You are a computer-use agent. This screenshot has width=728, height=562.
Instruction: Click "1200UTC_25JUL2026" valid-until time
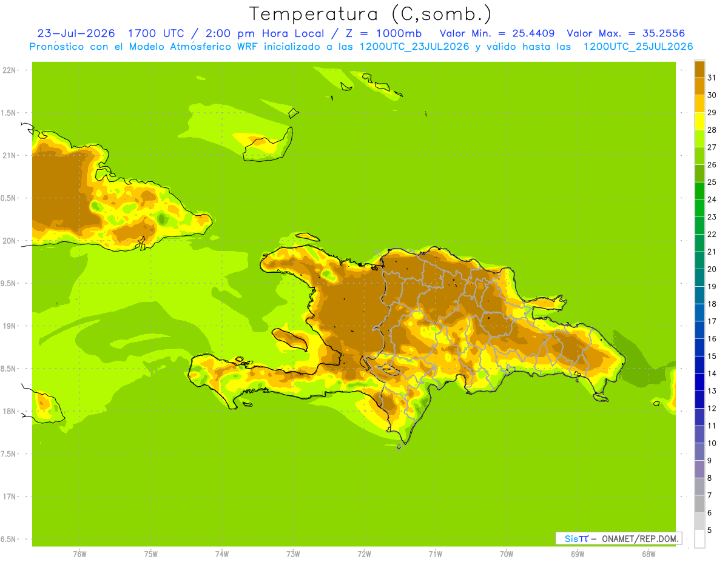coord(638,47)
